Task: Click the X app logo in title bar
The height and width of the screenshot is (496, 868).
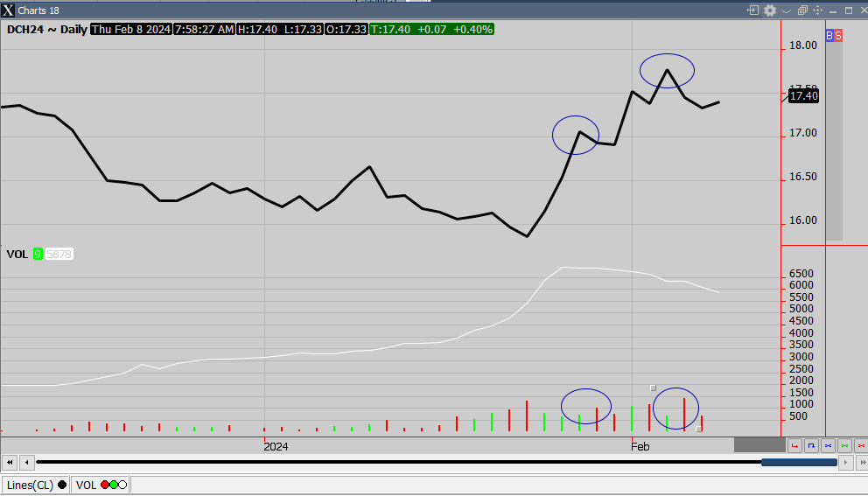Action: click(x=8, y=10)
